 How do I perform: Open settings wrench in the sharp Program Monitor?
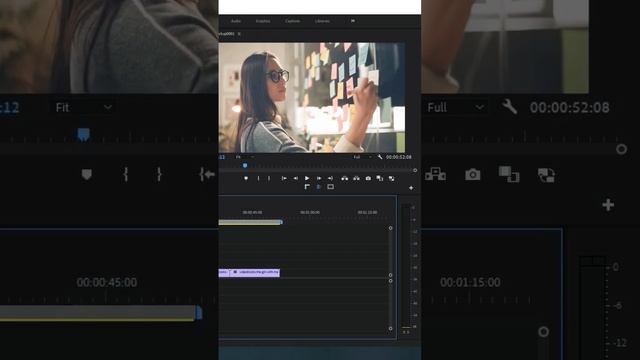click(x=380, y=157)
